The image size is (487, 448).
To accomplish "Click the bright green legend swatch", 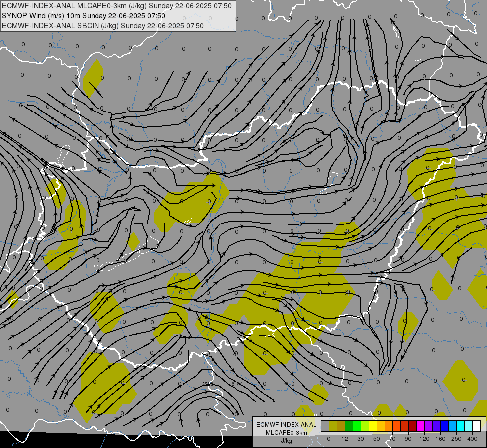I will [x=357, y=426].
